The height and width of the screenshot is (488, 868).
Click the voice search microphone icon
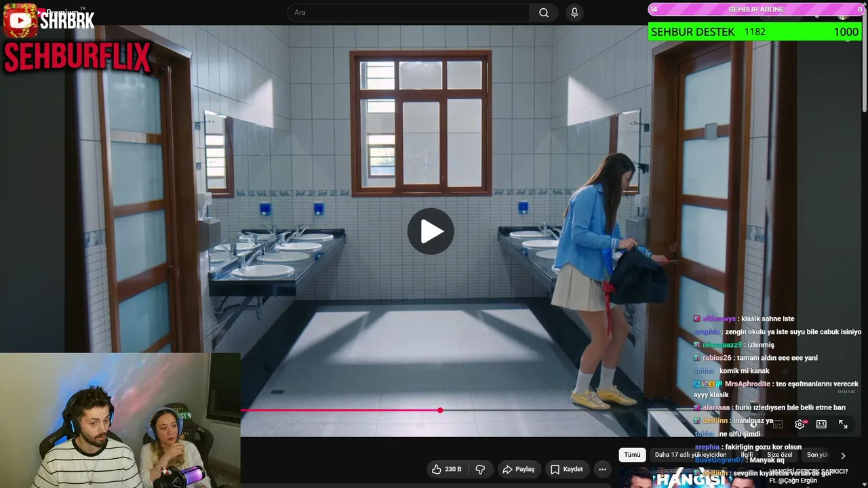tap(574, 13)
